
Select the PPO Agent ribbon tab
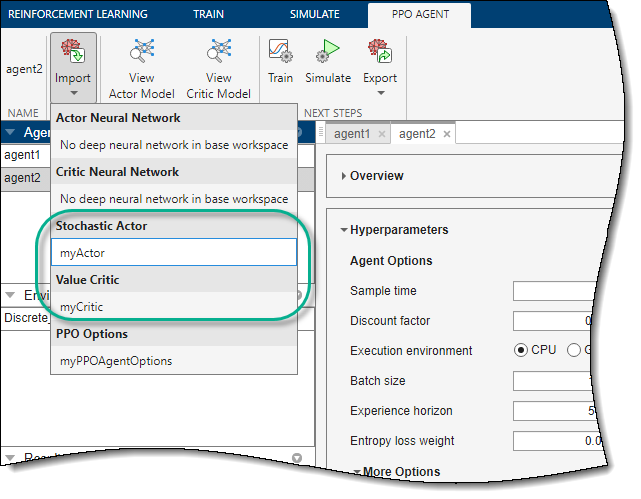tap(420, 14)
